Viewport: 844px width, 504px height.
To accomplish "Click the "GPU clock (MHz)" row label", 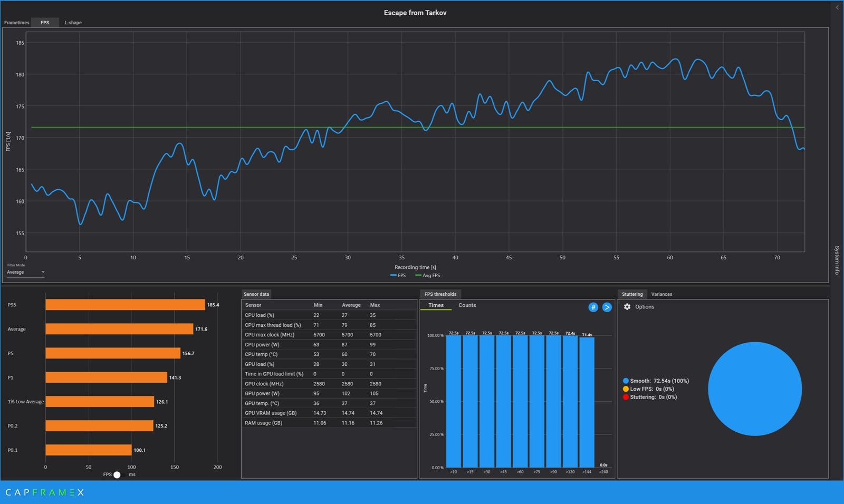I will pyautogui.click(x=264, y=384).
